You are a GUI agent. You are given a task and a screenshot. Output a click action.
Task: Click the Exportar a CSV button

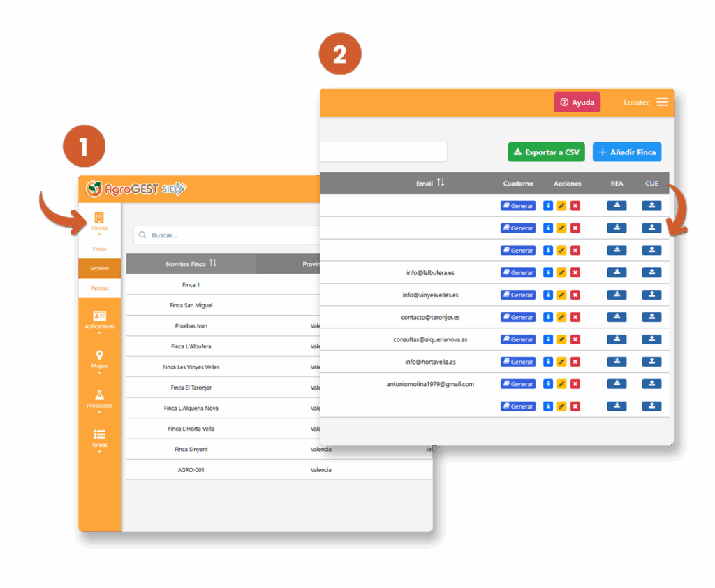pos(546,152)
